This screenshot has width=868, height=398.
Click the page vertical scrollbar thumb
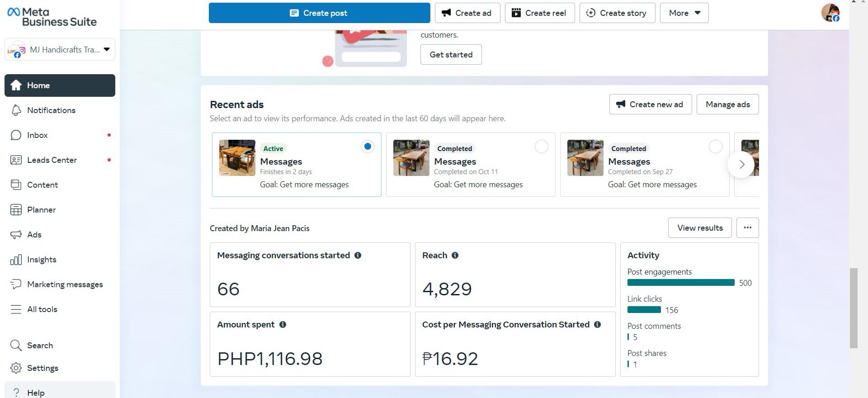(x=854, y=308)
